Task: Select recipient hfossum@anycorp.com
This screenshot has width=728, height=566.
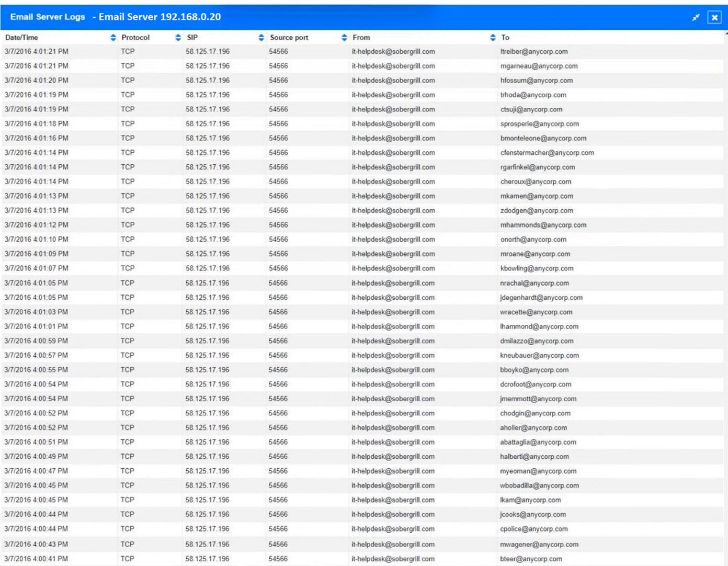Action: 537,81
